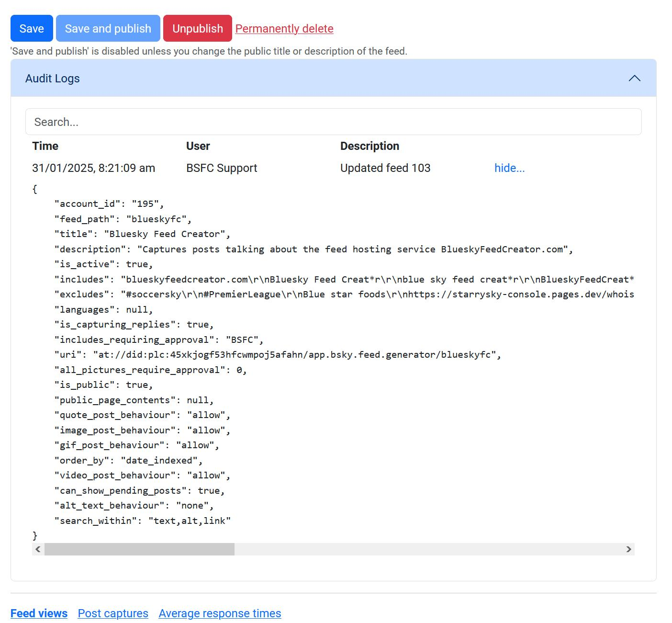Image resolution: width=672 pixels, height=623 pixels.
Task: Open the Average response times tab
Action: [x=220, y=613]
